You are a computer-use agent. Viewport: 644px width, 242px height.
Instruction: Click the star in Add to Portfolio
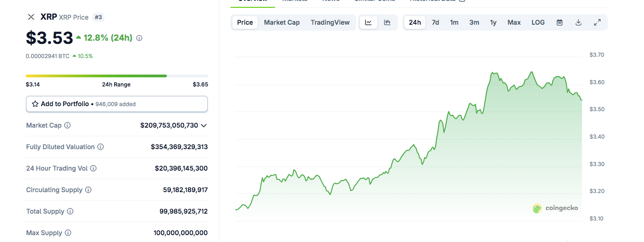point(35,104)
